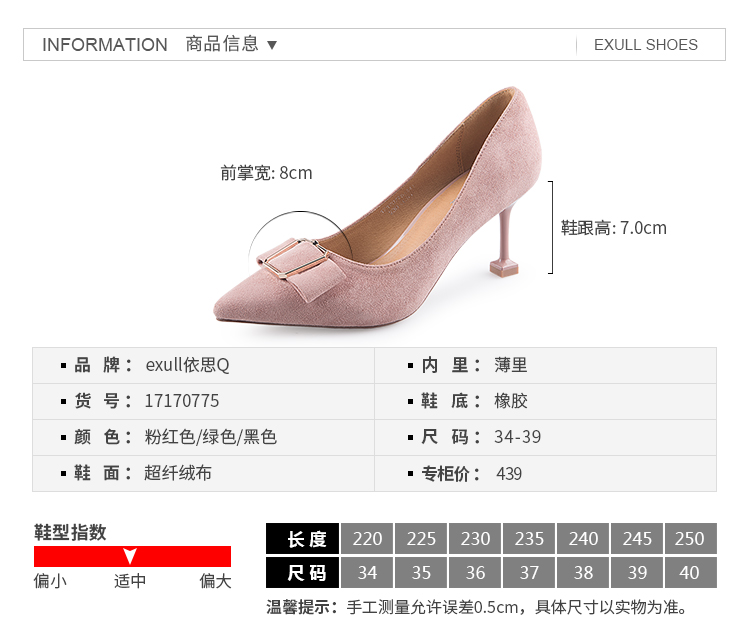
Task: Click the metal buckle on the shoe
Action: 291,256
